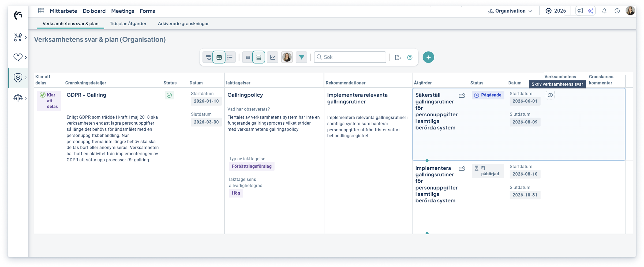Click the green completed status icon
The width and height of the screenshot is (644, 267).
tap(169, 95)
